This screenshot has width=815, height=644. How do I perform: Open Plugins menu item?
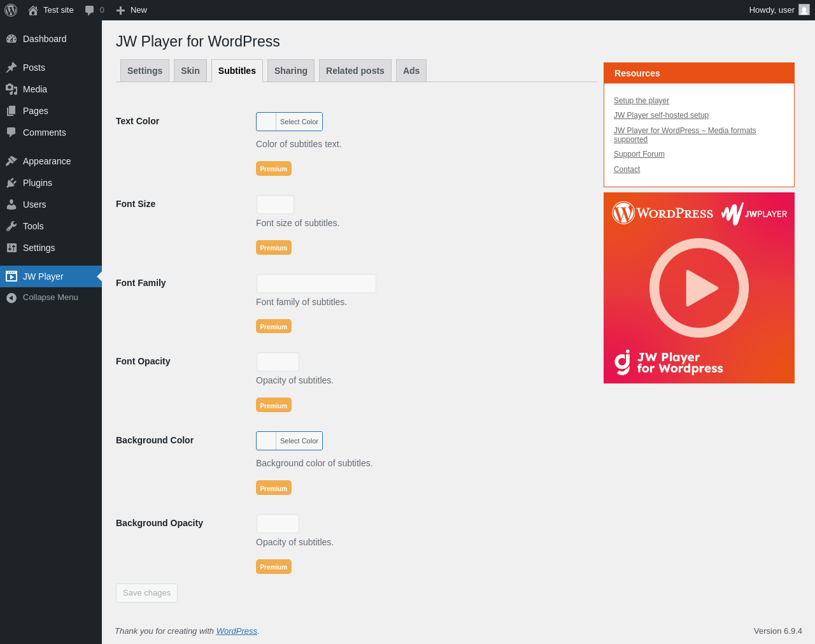tap(51, 183)
